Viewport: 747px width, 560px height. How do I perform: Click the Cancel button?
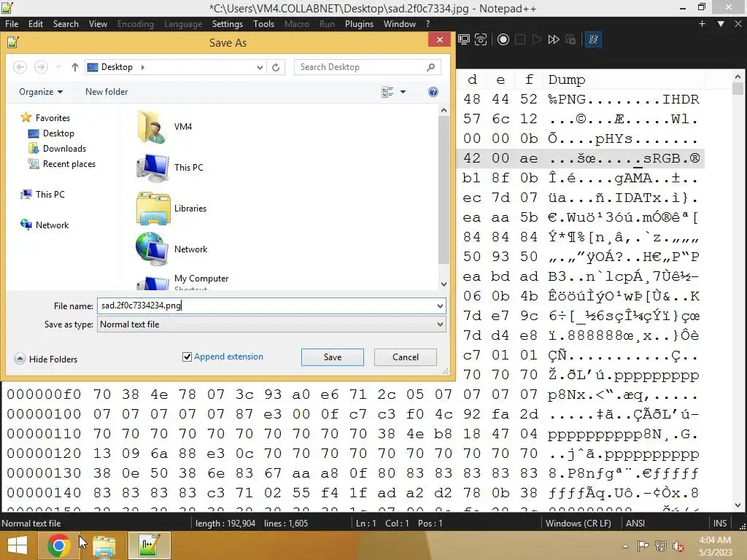click(406, 357)
